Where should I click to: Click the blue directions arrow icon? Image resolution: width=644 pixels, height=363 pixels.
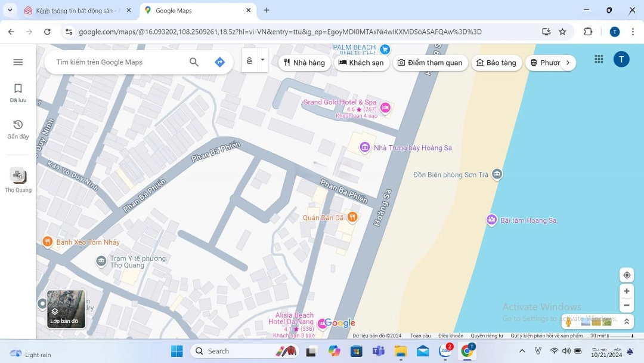click(x=219, y=62)
